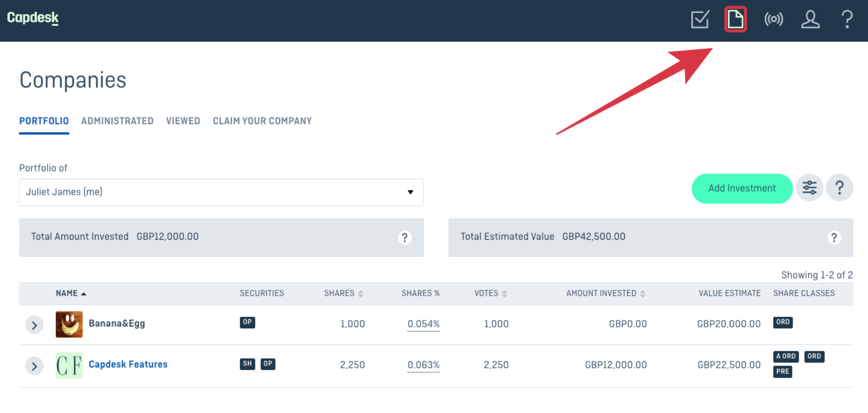Expand the Banana&Egg row
This screenshot has height=413, width=868.
(x=34, y=325)
